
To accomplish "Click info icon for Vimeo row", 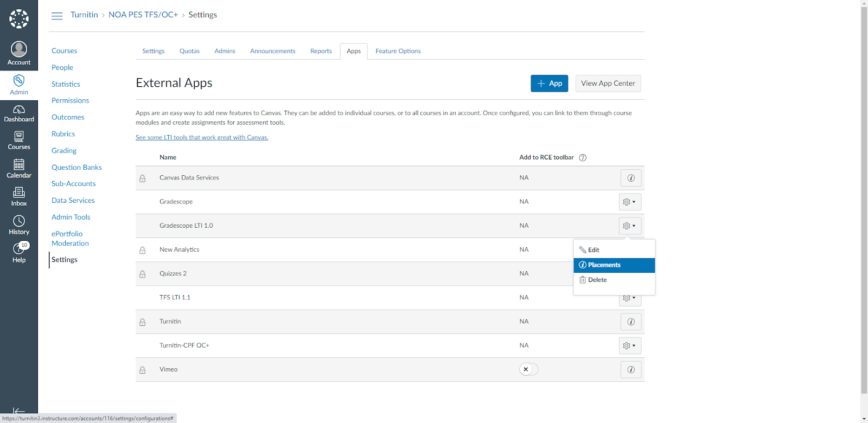I will coord(631,370).
